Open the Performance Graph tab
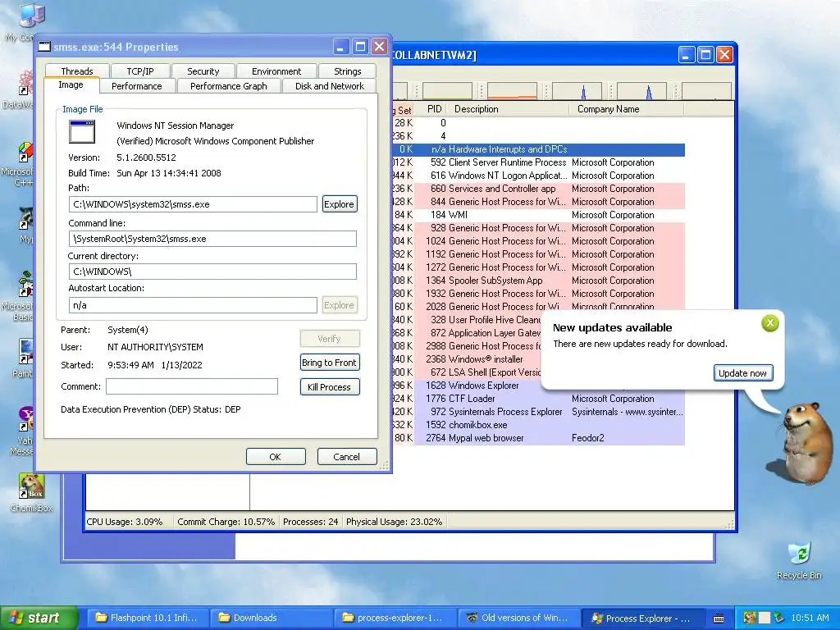The image size is (840, 630). click(229, 86)
